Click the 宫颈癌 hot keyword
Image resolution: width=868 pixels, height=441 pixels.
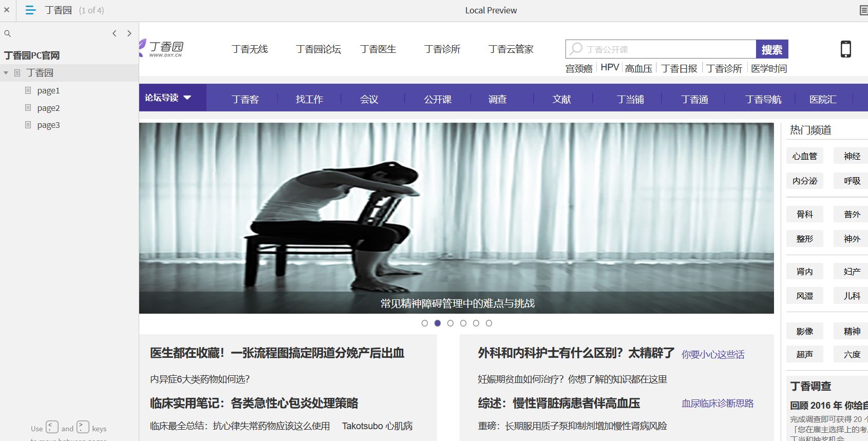(x=579, y=68)
